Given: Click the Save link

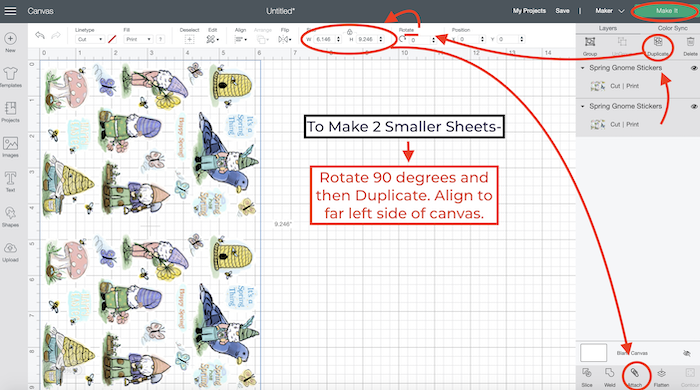Looking at the screenshot, I should pyautogui.click(x=562, y=11).
